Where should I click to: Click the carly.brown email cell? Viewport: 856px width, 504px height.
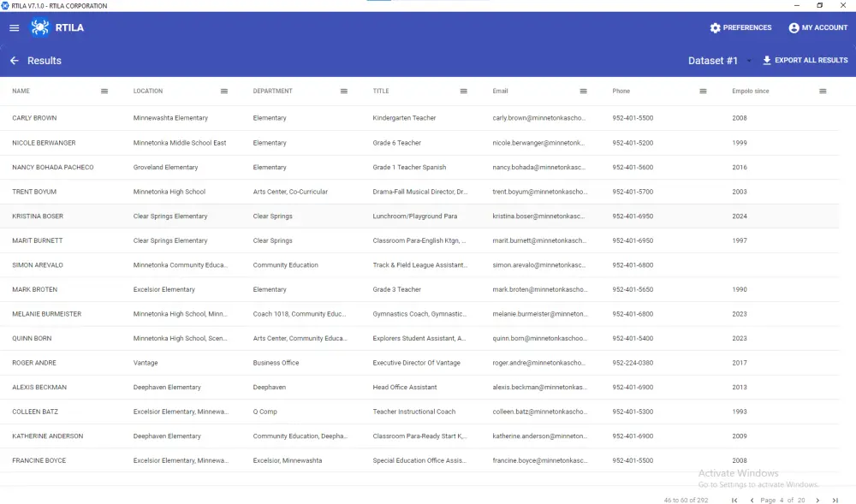click(538, 118)
